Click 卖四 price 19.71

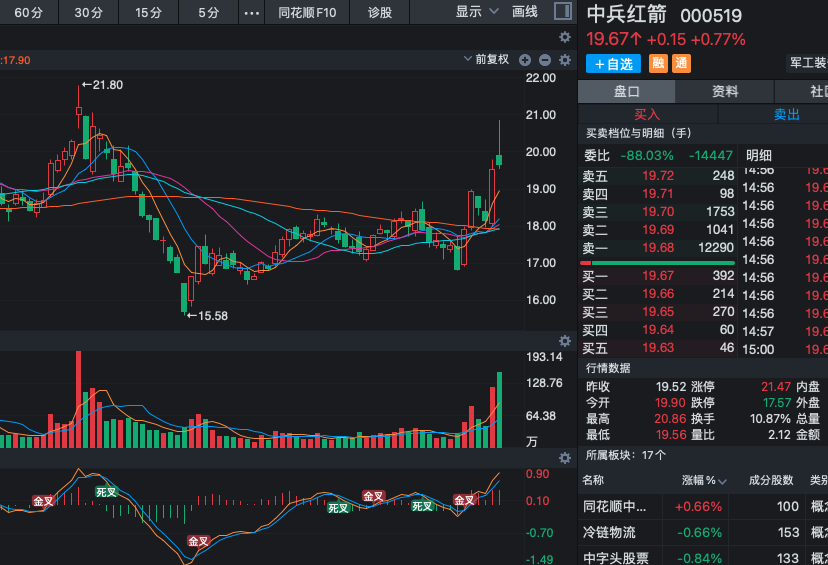tap(658, 194)
